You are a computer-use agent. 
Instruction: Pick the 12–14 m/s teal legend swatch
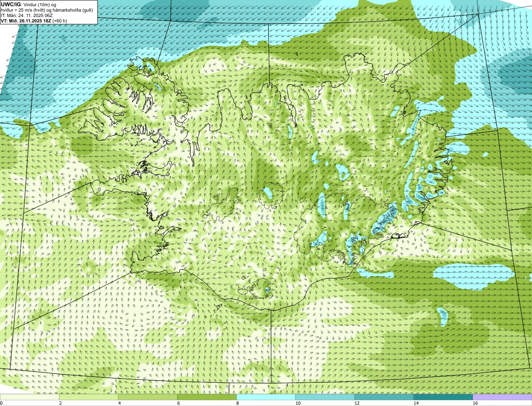point(384,397)
